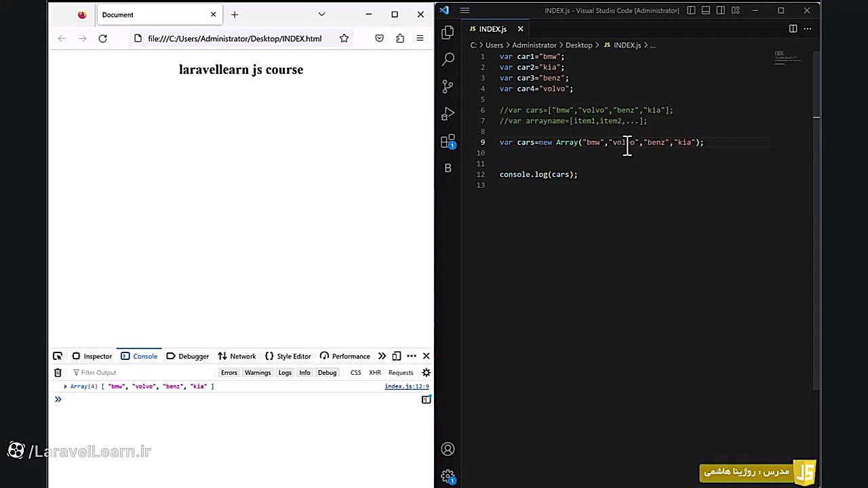Switch to the Network devtools tab
The height and width of the screenshot is (488, 868).
pyautogui.click(x=237, y=356)
